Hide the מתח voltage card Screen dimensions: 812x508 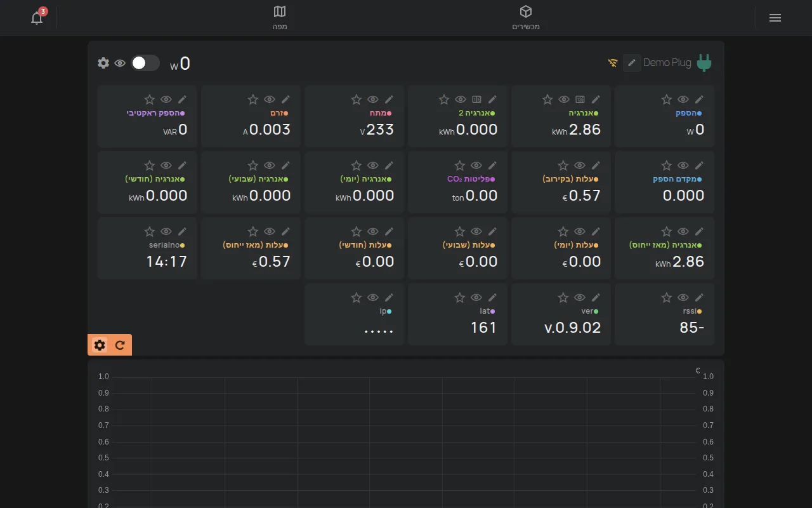pyautogui.click(x=373, y=99)
